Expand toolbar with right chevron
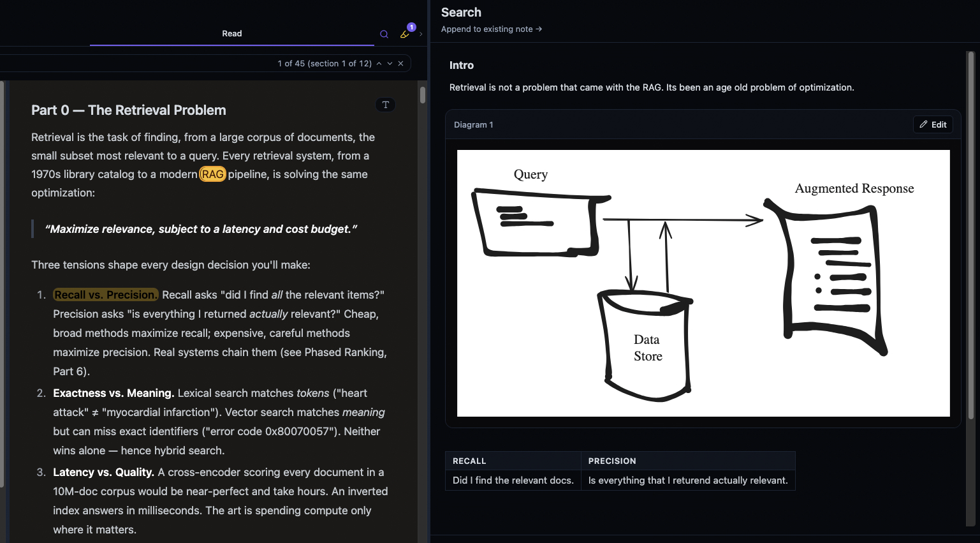980x543 pixels. pyautogui.click(x=421, y=34)
